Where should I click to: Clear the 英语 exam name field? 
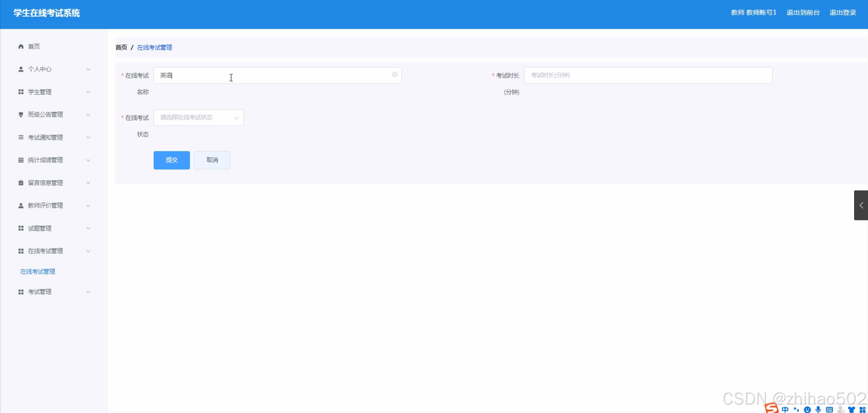394,75
